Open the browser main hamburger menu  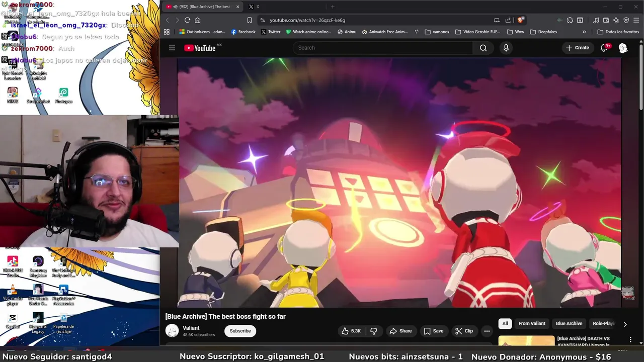coord(636,20)
